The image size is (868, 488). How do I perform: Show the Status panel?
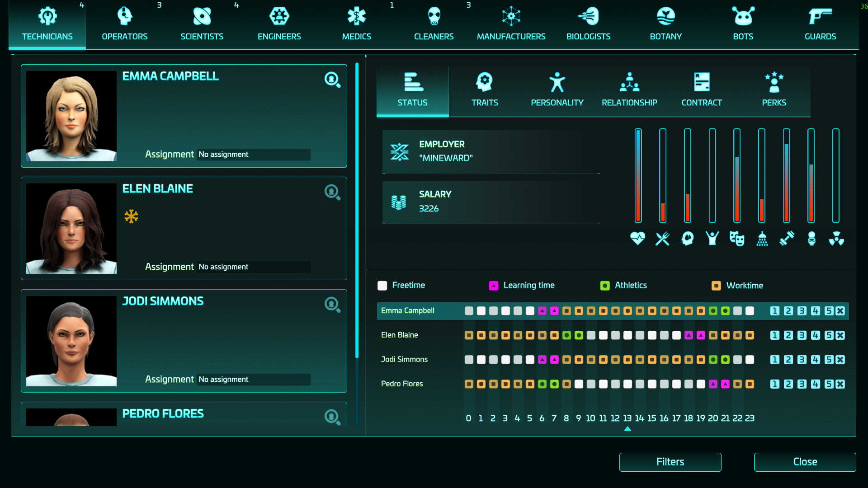pyautogui.click(x=413, y=91)
